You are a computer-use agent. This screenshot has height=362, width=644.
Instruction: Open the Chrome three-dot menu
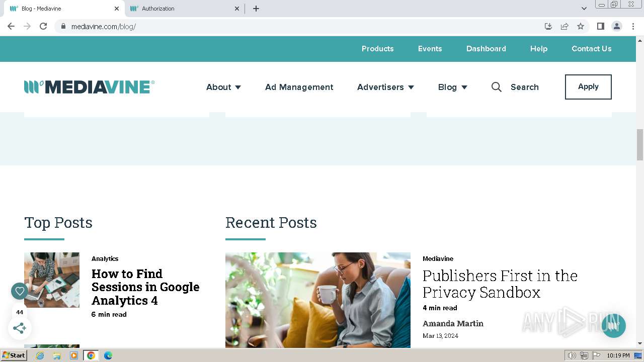633,26
